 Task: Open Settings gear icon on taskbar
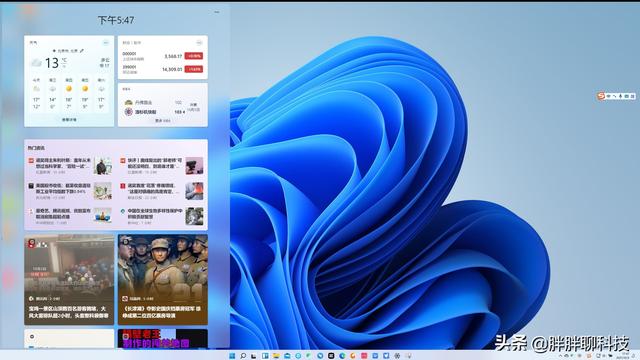click(x=397, y=356)
